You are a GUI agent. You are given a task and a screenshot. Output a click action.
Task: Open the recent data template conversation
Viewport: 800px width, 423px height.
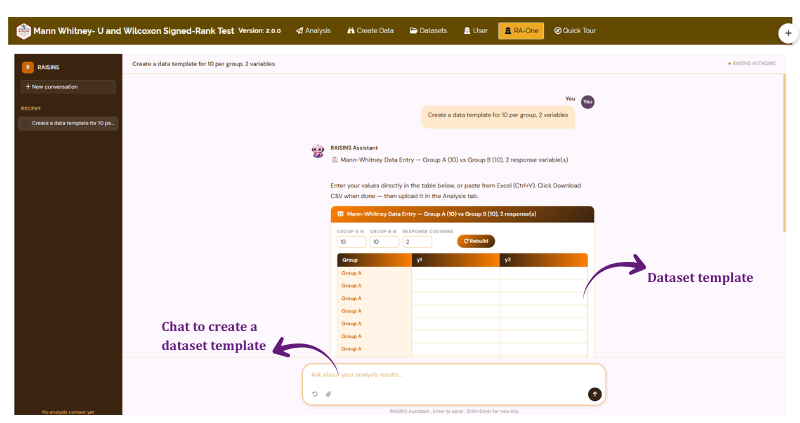point(68,123)
